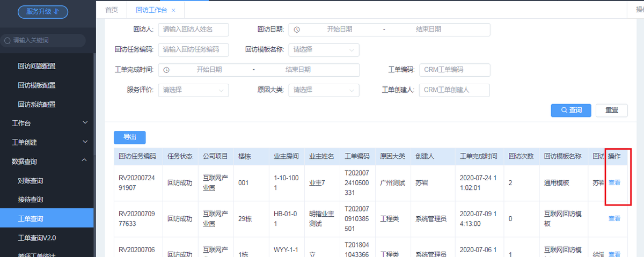Open the 原因大类 dropdown
The image size is (644, 257).
[324, 90]
